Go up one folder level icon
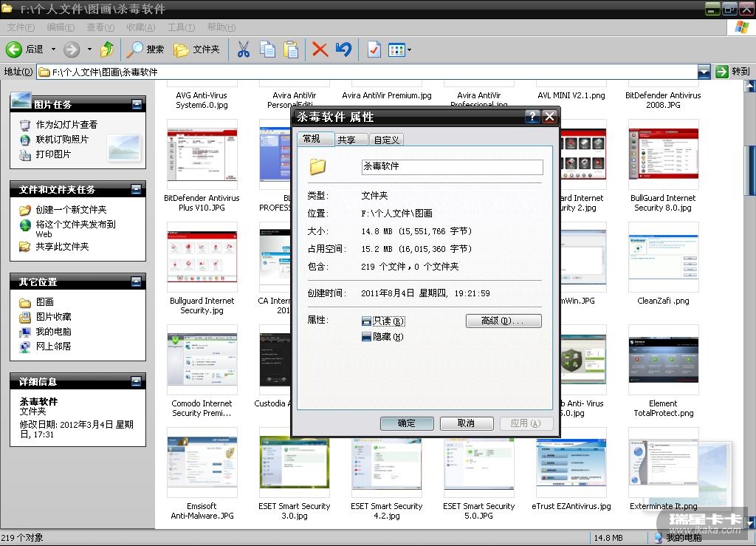This screenshot has height=546, width=756. point(107,50)
